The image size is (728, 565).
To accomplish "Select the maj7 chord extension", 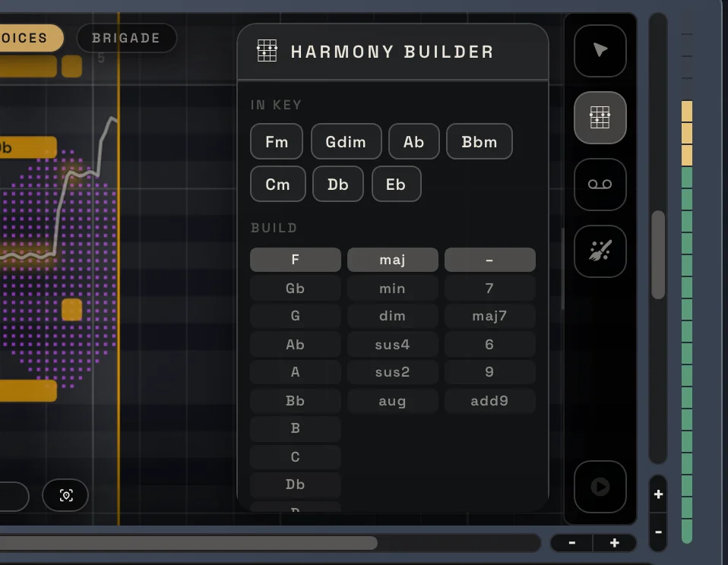I will 490,317.
